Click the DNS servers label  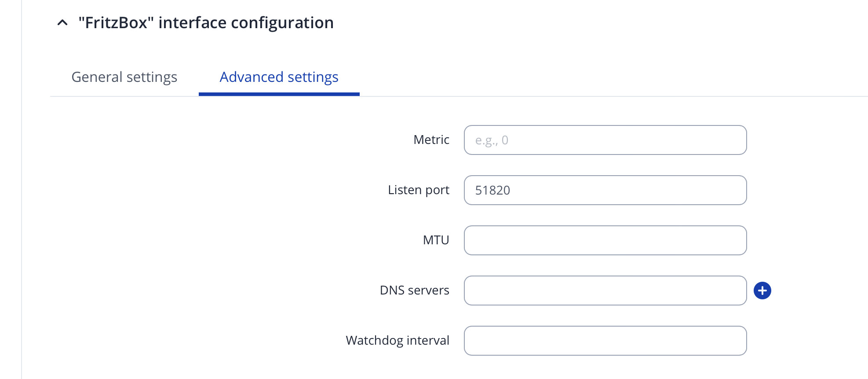point(414,291)
